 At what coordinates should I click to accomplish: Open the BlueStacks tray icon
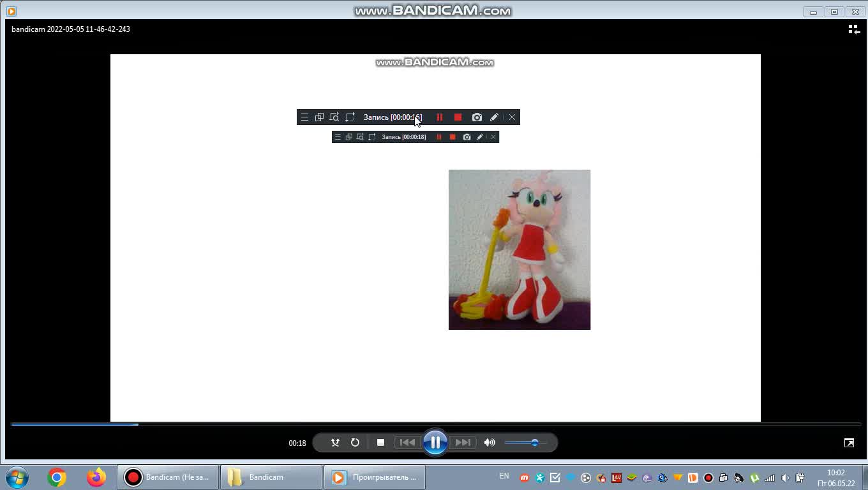point(632,478)
